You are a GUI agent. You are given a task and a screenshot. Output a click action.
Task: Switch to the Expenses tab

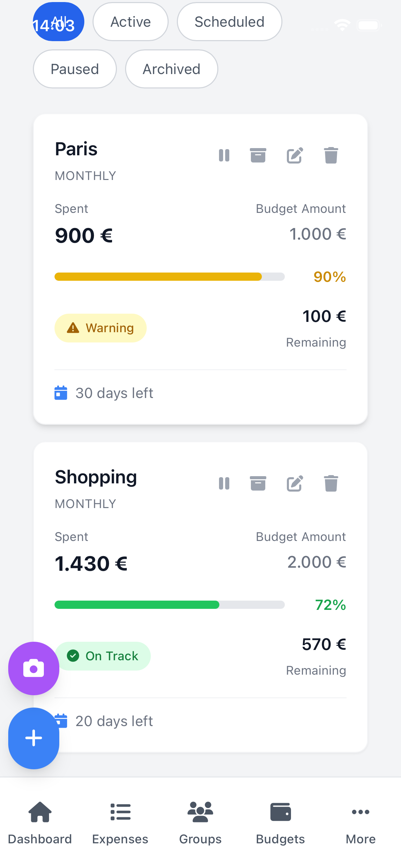click(x=120, y=823)
